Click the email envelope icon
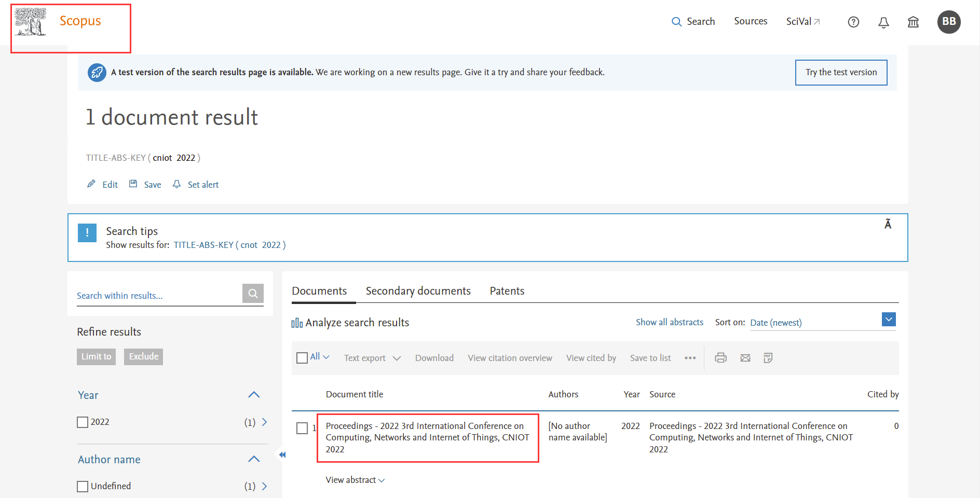980x498 pixels. click(x=745, y=358)
